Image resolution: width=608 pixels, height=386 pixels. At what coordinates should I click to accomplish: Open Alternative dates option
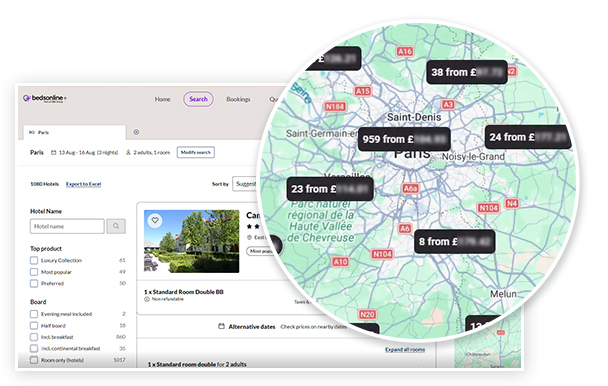(x=252, y=327)
